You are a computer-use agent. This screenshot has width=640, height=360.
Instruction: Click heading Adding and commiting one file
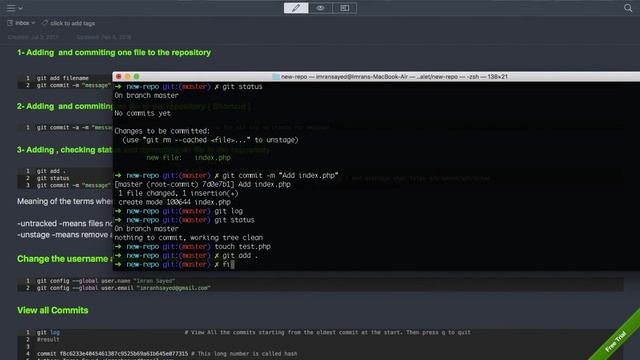click(x=114, y=53)
